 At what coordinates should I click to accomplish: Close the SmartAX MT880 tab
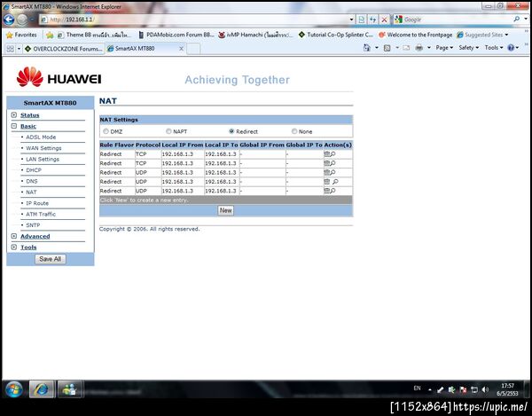click(182, 49)
